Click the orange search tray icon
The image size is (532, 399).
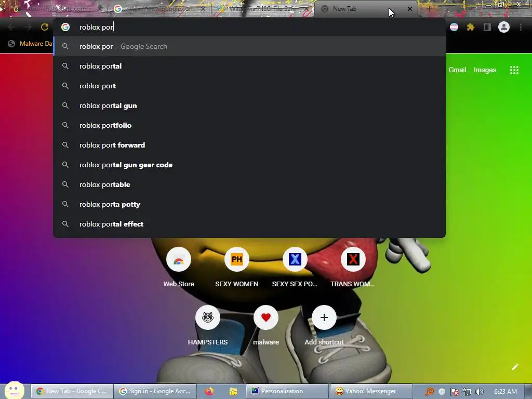point(430,392)
